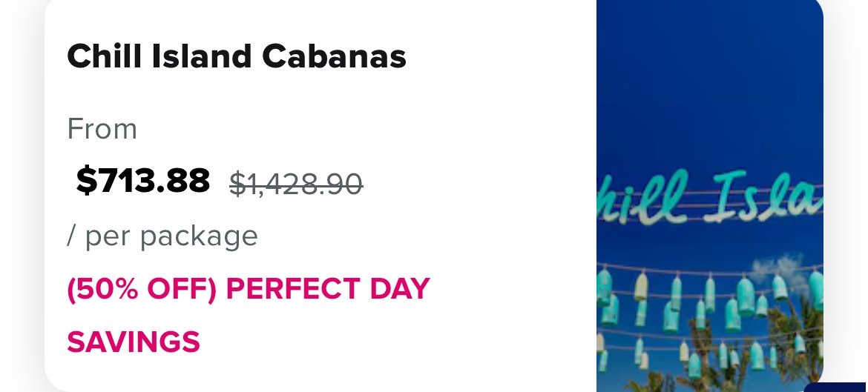
Task: Click the 'From' label above the price
Action: point(102,129)
